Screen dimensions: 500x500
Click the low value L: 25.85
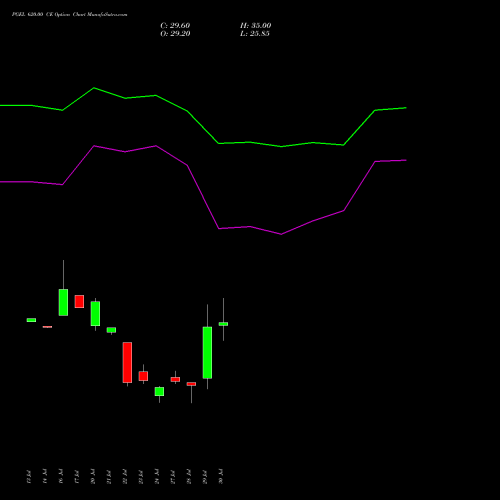(x=255, y=34)
